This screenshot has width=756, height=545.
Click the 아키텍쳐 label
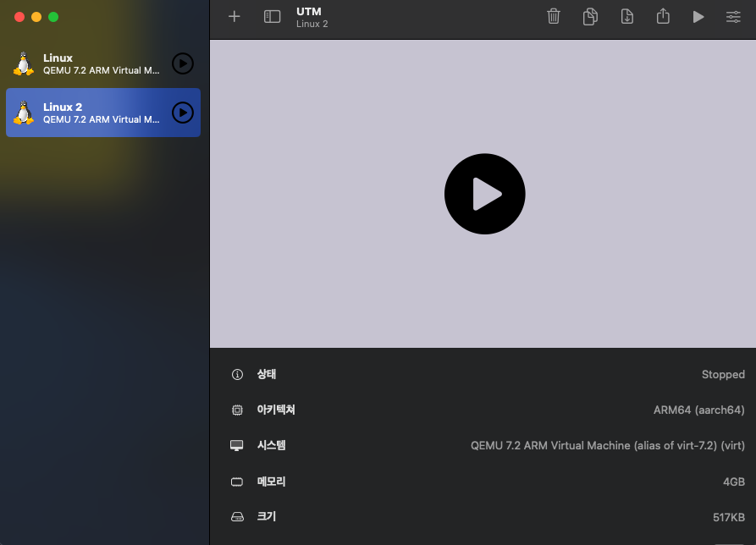[x=276, y=410]
